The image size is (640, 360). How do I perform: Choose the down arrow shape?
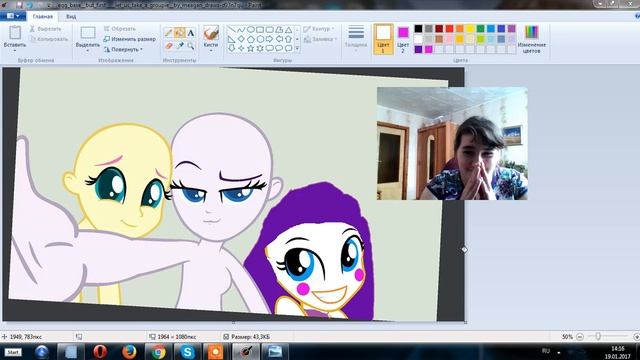(231, 48)
